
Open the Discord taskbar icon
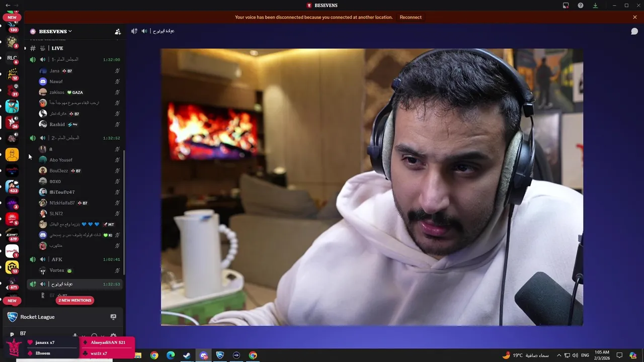pyautogui.click(x=204, y=355)
